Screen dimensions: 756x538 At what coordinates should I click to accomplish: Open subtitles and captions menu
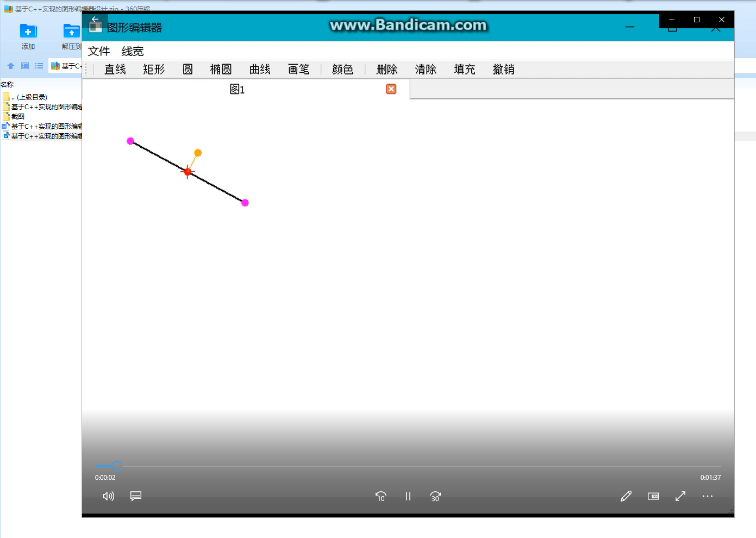coord(136,496)
